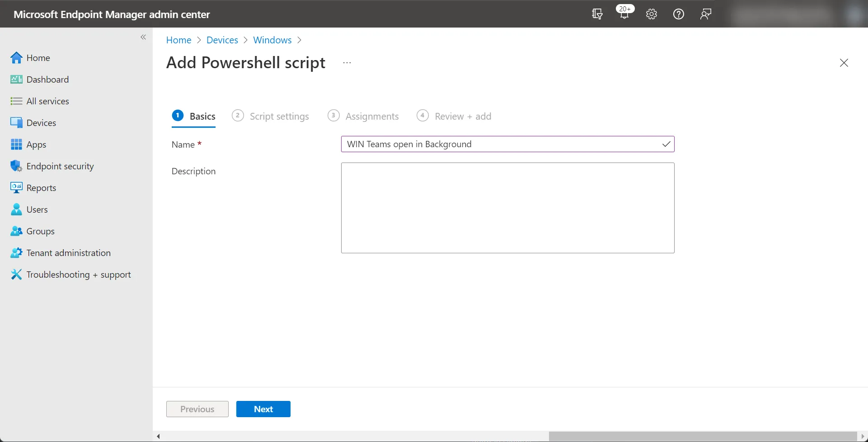
Task: Click the Dashboard chart icon
Action: click(16, 79)
